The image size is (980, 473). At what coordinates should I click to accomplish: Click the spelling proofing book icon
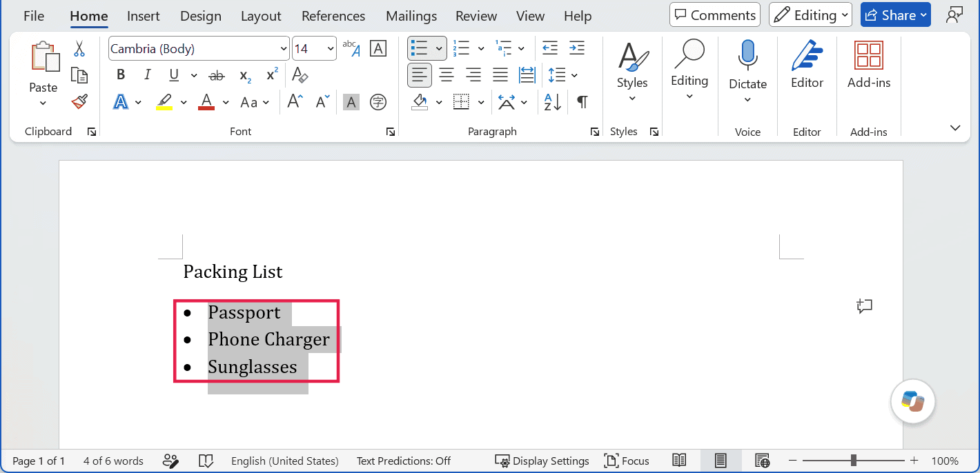point(206,461)
